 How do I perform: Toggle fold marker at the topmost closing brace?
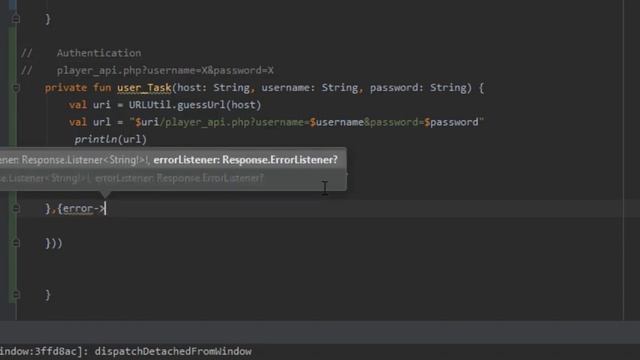pyautogui.click(x=16, y=18)
